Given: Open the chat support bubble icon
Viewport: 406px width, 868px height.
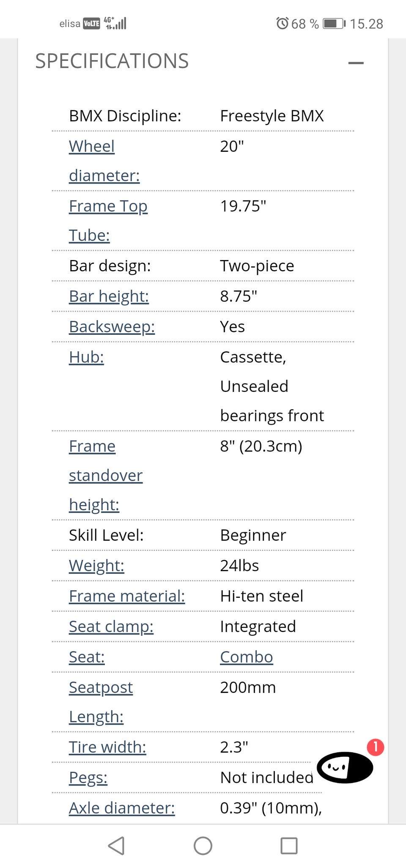Looking at the screenshot, I should point(345,767).
